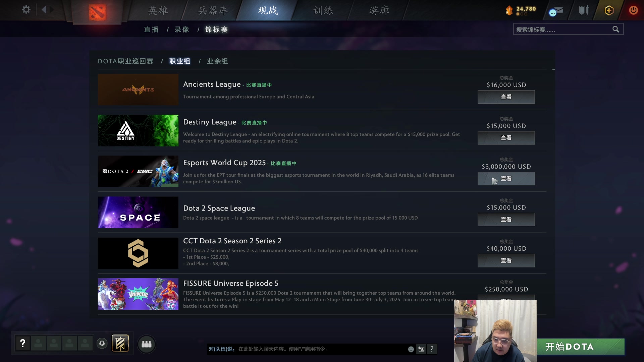This screenshot has height=362, width=644.
Task: Open the armory shield and sword icon
Action: coord(584,10)
